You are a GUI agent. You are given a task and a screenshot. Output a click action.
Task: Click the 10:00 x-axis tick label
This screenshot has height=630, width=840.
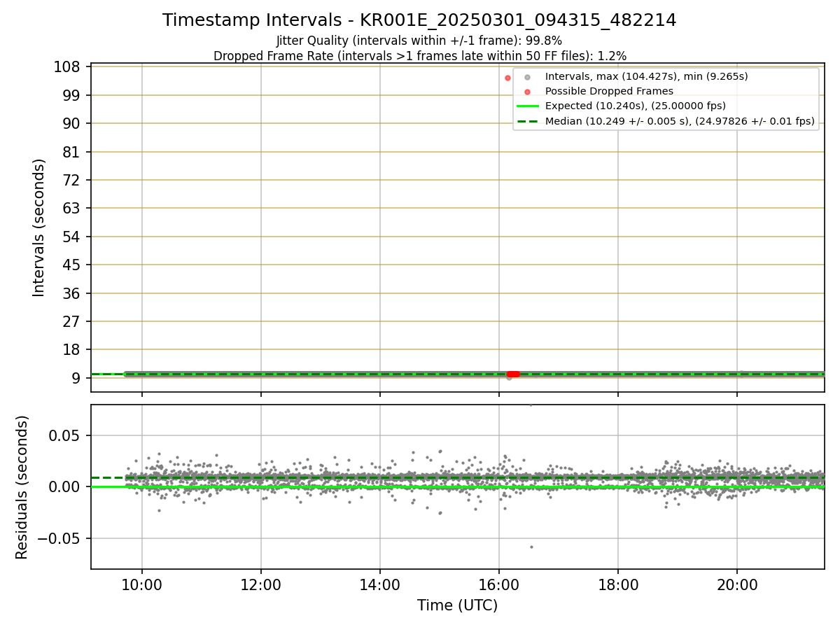(142, 585)
